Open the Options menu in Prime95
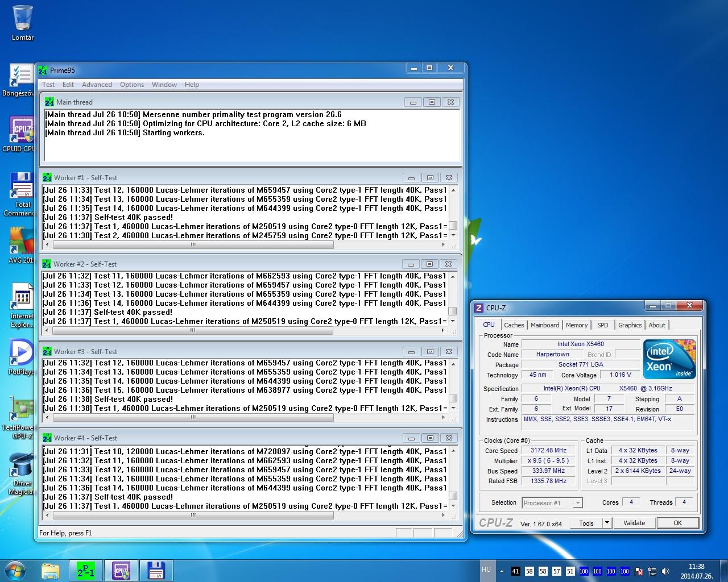This screenshot has height=582, width=728. click(132, 85)
